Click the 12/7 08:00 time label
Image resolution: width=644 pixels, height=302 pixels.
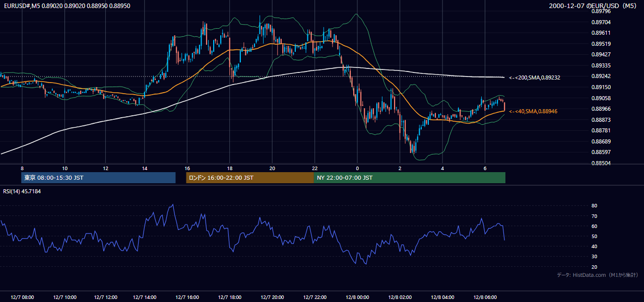coord(22,297)
